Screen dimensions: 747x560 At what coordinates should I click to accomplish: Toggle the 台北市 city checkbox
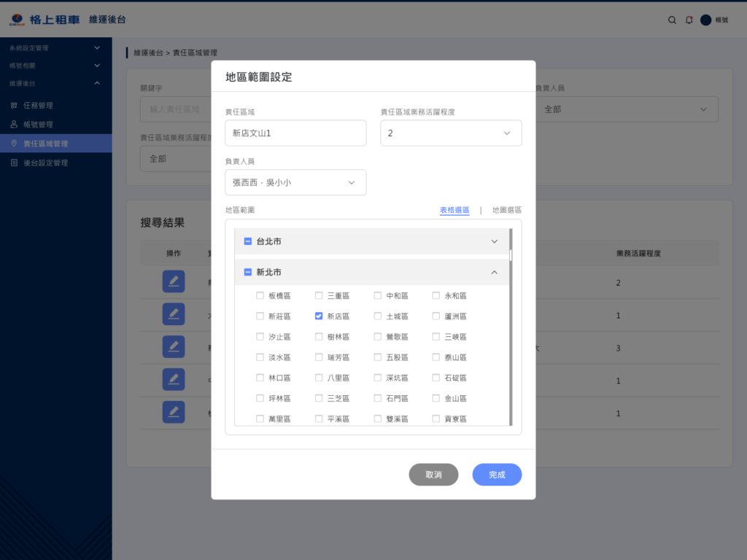pyautogui.click(x=248, y=241)
